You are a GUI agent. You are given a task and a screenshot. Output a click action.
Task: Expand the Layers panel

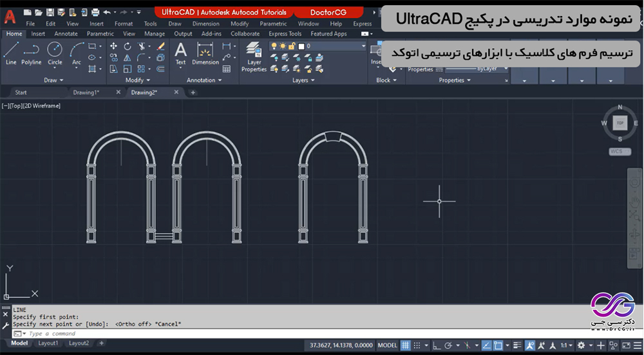pos(303,80)
